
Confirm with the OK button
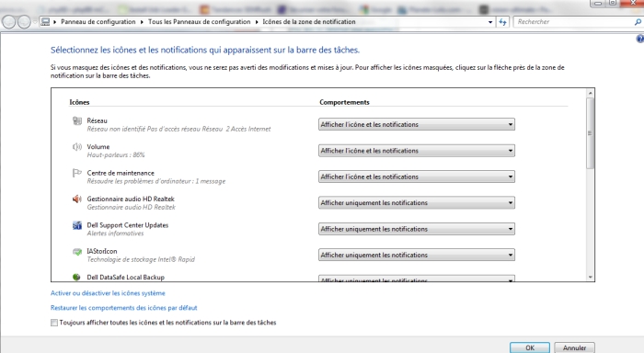[530, 347]
